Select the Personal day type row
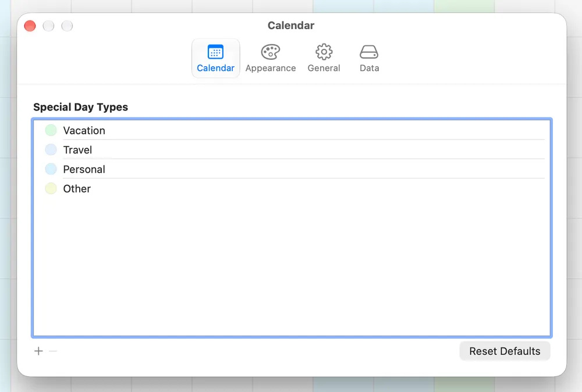Image resolution: width=582 pixels, height=392 pixels. point(292,169)
